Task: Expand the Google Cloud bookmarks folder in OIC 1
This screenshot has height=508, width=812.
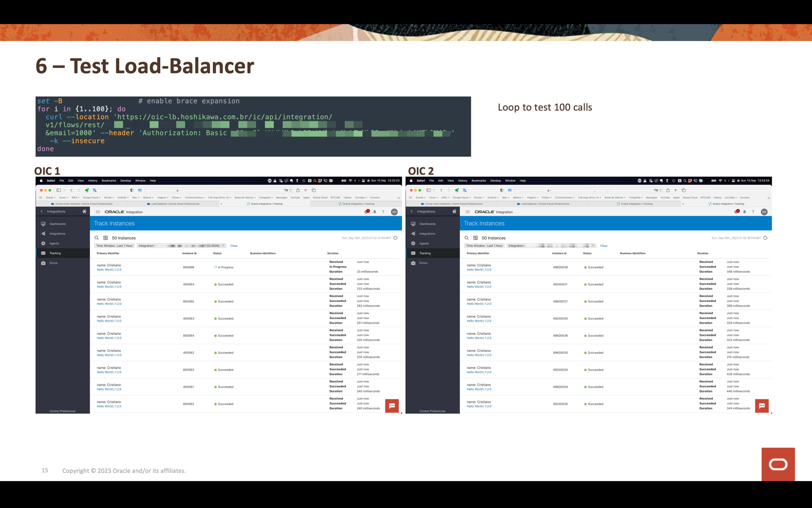Action: click(92, 198)
